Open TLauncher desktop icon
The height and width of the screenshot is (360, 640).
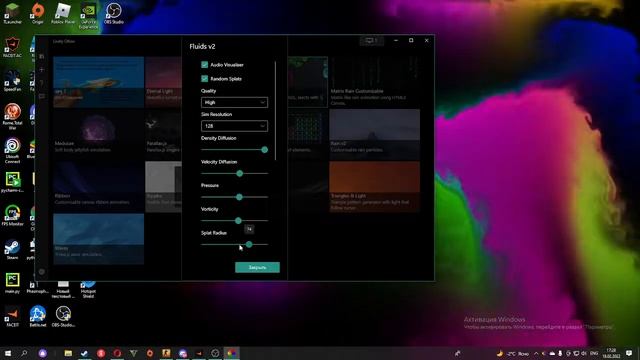[x=12, y=13]
